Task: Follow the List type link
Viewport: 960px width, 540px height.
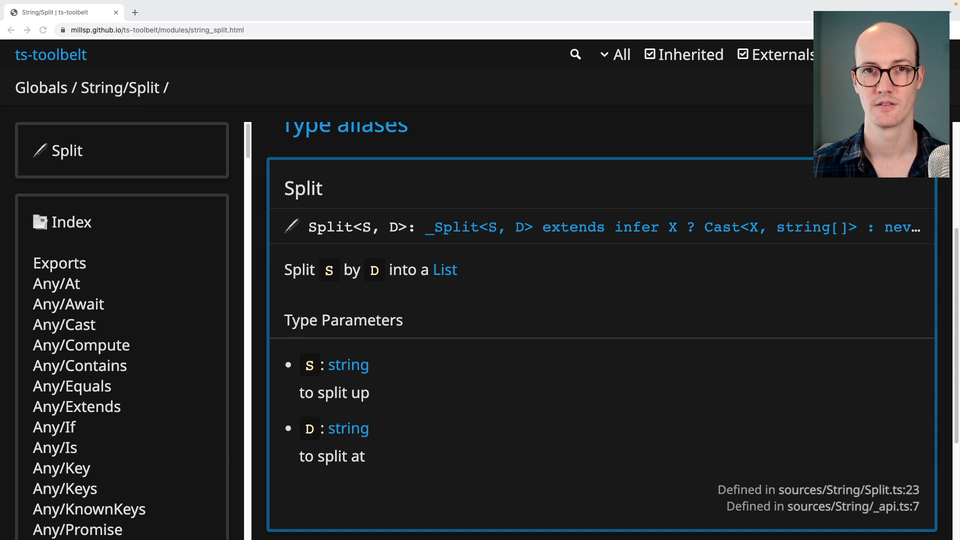Action: click(x=445, y=270)
